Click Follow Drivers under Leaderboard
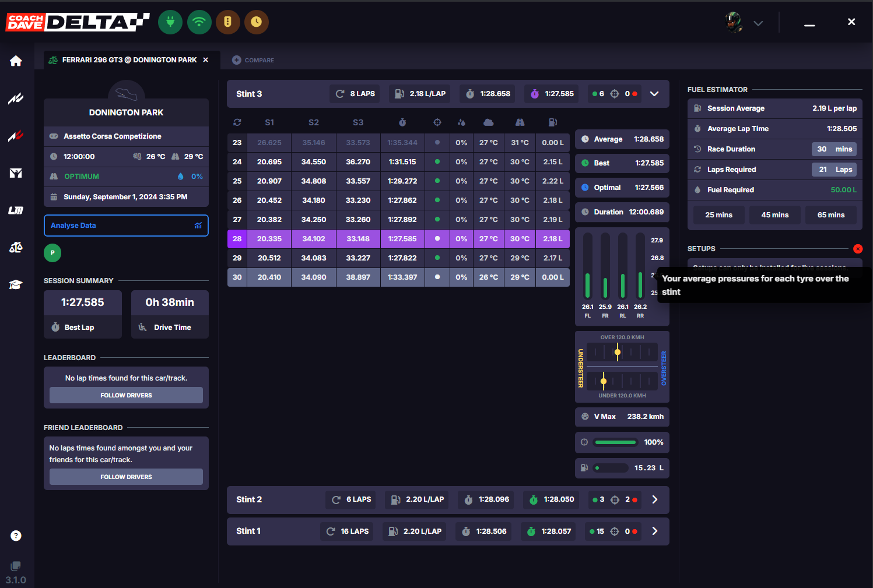Image resolution: width=873 pixels, height=588 pixels. click(x=126, y=395)
